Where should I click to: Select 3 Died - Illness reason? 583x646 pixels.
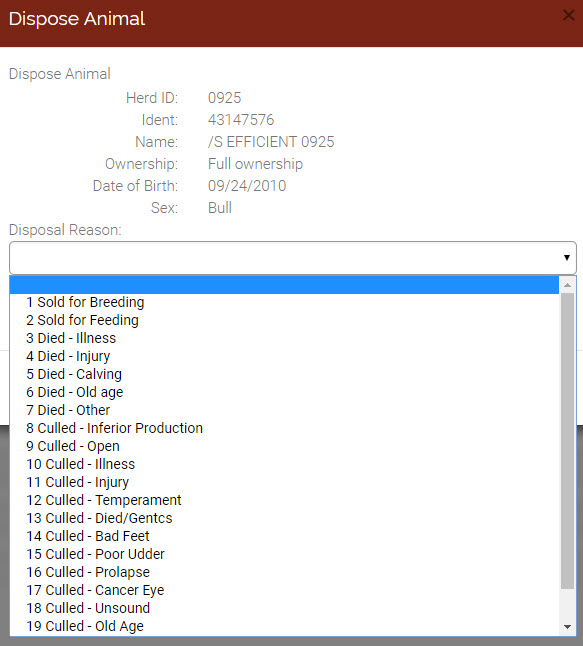click(284, 338)
